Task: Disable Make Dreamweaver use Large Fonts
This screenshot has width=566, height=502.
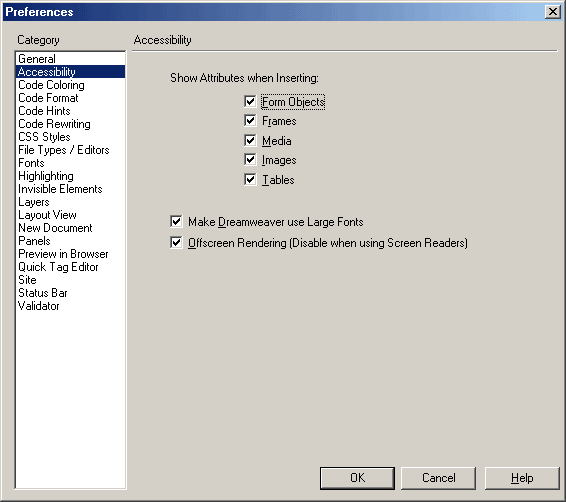Action: [176, 221]
